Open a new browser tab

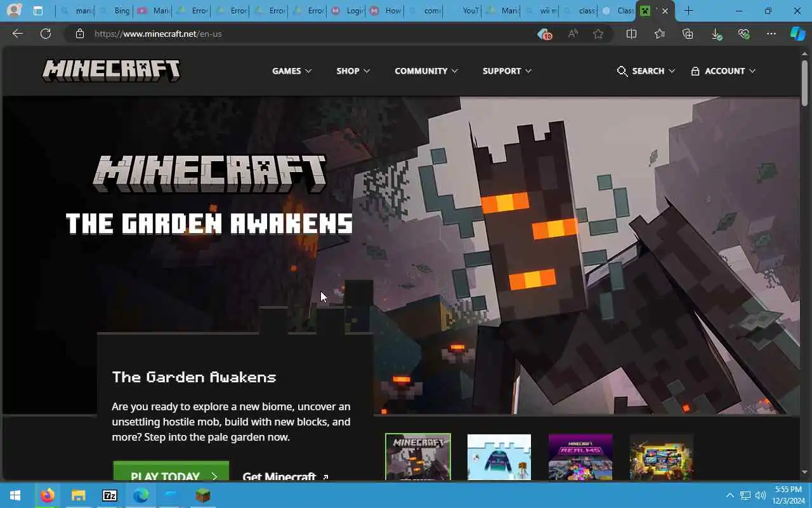(x=688, y=11)
